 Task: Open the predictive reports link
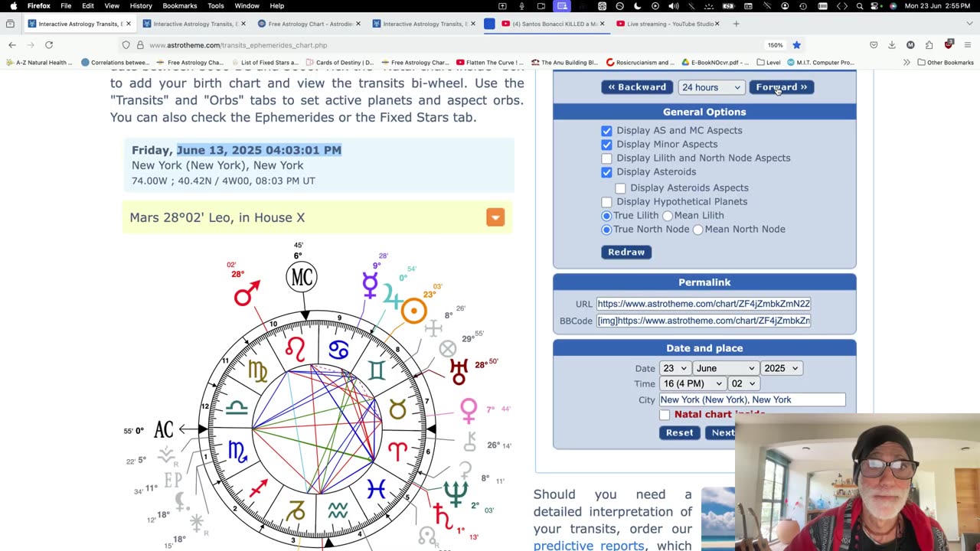point(589,545)
